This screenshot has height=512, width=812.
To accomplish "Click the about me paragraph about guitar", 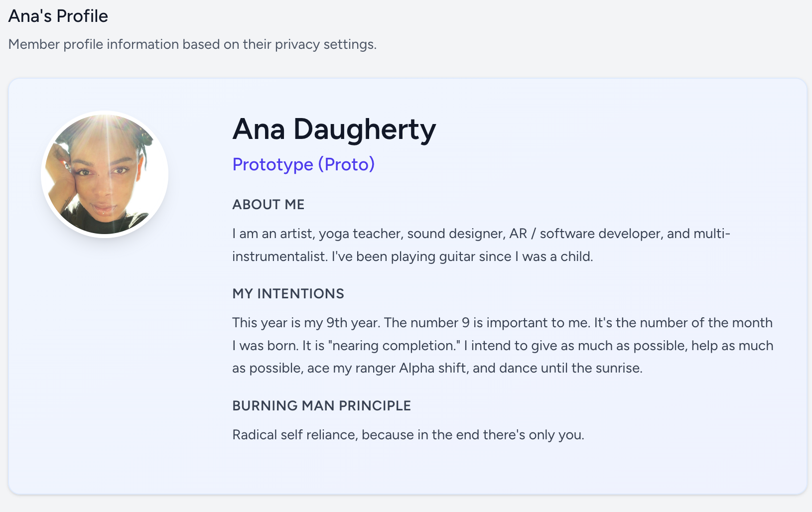I will pos(481,245).
